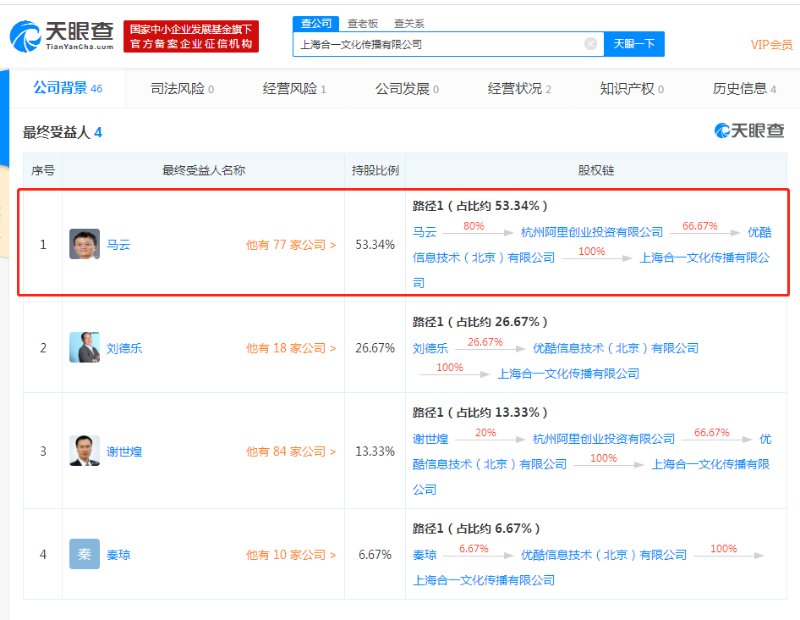Click the 路径1（占比约 13.33%）heading

point(480,412)
